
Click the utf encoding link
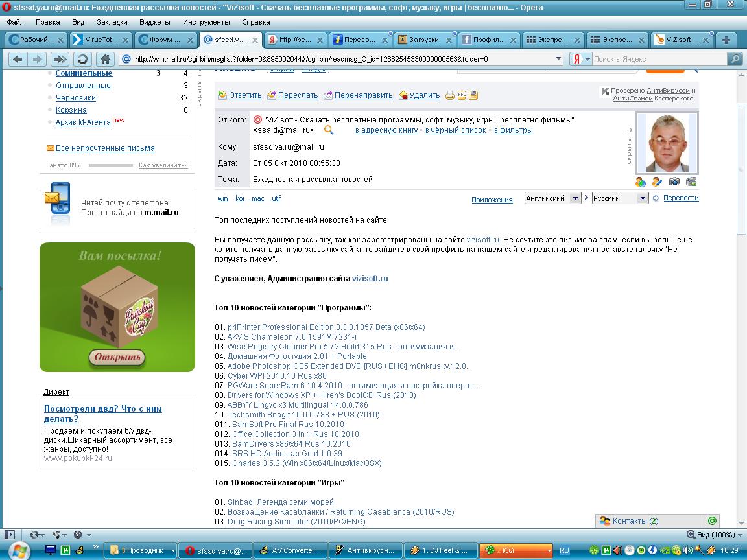point(276,198)
